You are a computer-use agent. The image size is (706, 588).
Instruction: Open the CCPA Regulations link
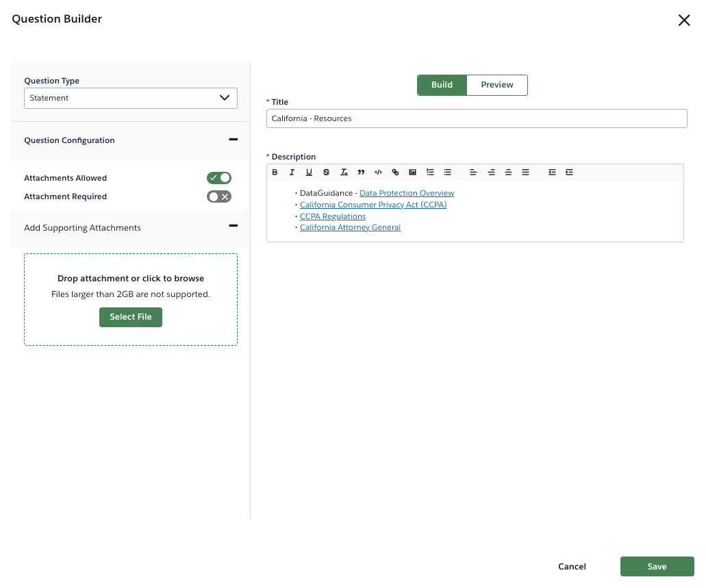(333, 216)
